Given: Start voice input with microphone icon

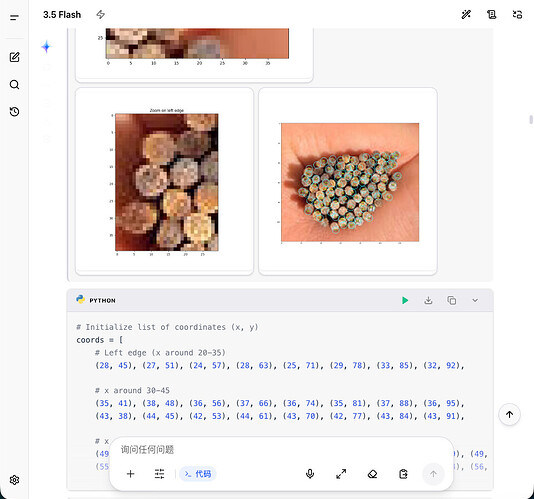Looking at the screenshot, I should pyautogui.click(x=310, y=474).
